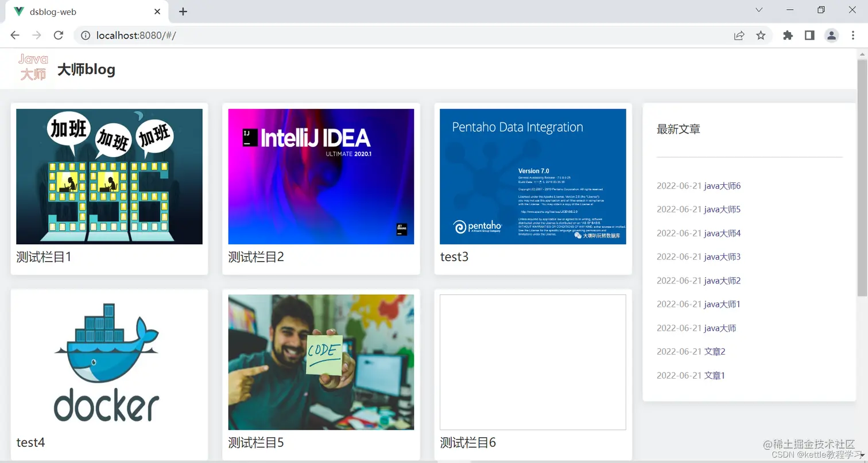Open the blank 测试栏目6 cover image
This screenshot has width=868, height=463.
tap(533, 362)
